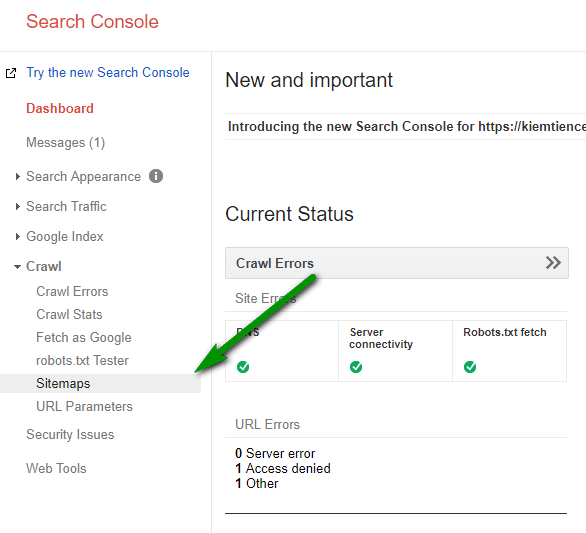The width and height of the screenshot is (586, 533).
Task: Open Crawl Stats submenu item
Action: coord(69,314)
